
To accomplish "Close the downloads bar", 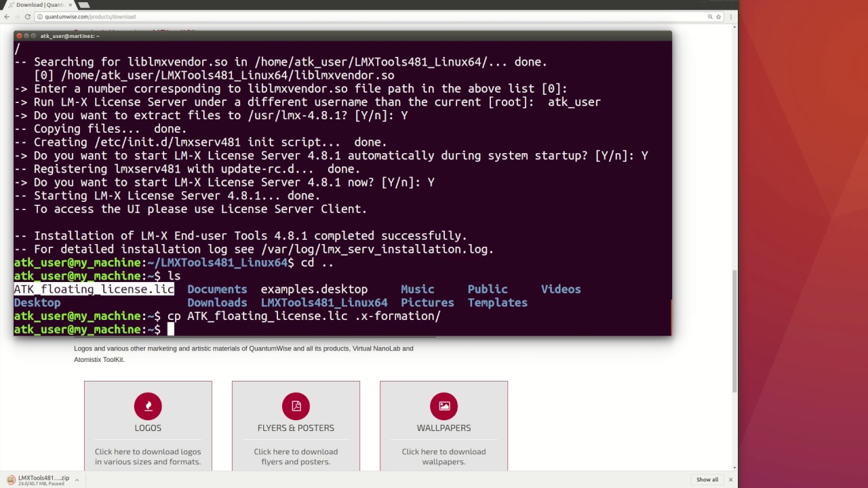I will (x=730, y=480).
